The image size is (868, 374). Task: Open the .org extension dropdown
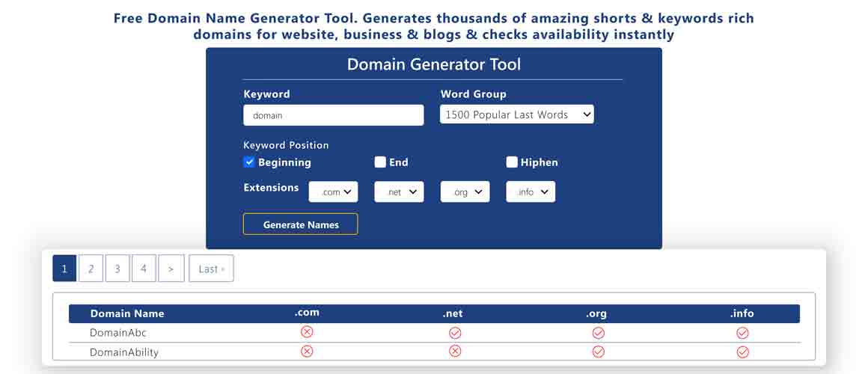tap(465, 192)
